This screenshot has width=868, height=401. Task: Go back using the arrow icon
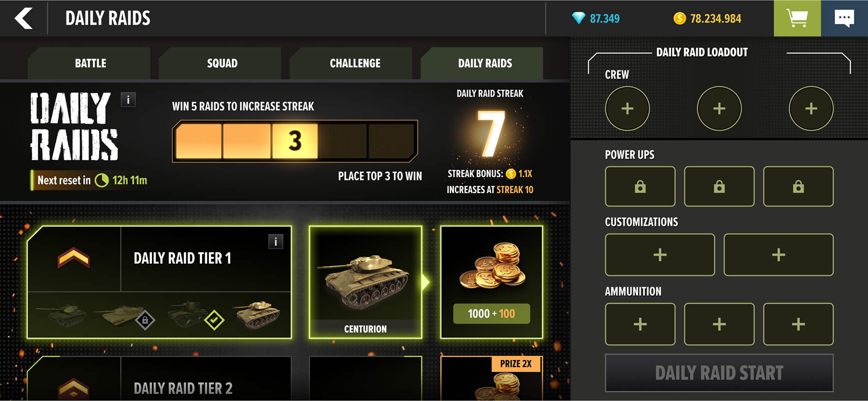[24, 19]
